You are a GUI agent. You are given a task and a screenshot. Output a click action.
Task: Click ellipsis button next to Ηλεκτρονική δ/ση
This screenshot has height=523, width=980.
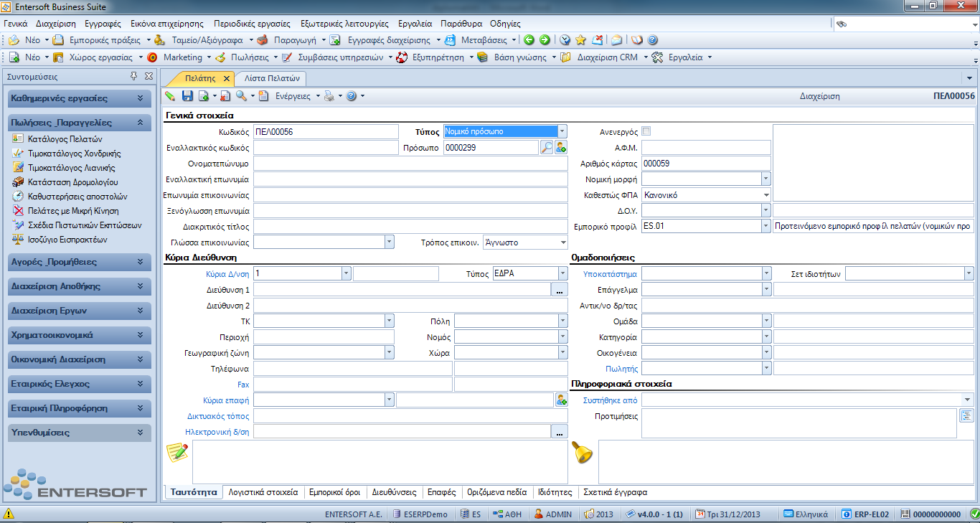[x=560, y=431]
